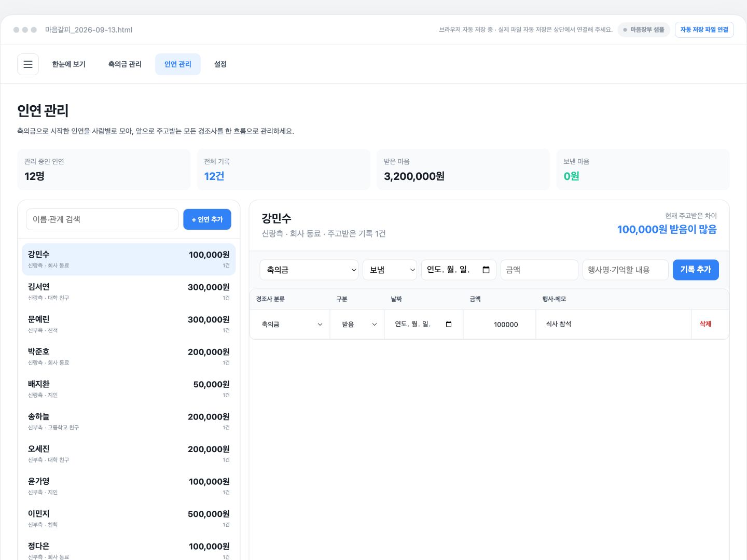Viewport: 747px width, 560px height.
Task: Open the hamburger menu icon
Action: 28,64
